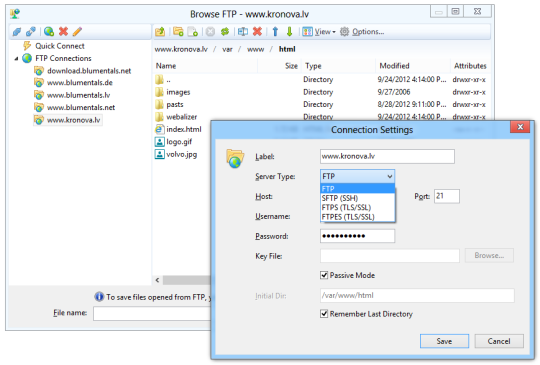Choose FTP in the Server Type list
The width and height of the screenshot is (540, 365).
357,189
